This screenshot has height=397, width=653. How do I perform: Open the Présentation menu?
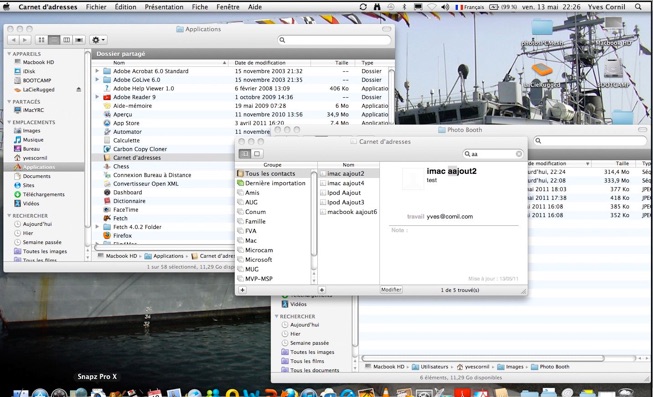(x=164, y=7)
